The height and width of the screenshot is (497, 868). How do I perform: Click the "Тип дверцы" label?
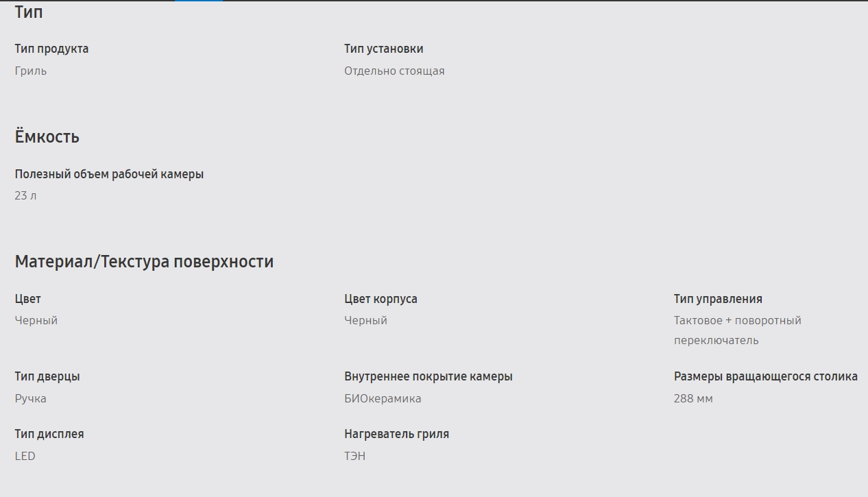click(47, 376)
